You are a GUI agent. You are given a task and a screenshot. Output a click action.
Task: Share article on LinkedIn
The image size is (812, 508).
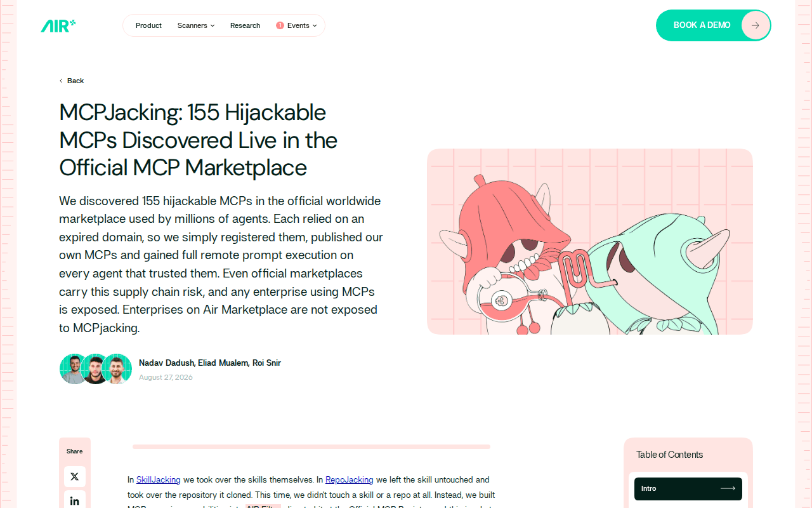point(74,500)
